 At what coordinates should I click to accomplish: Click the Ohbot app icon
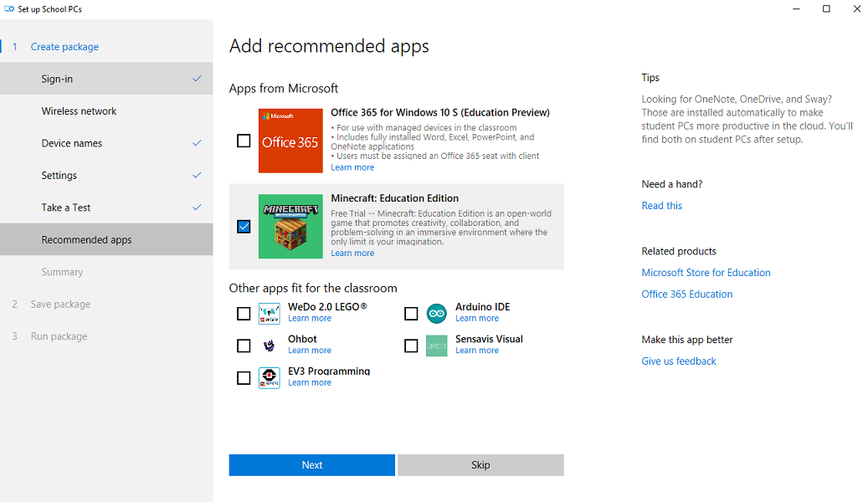(x=270, y=346)
